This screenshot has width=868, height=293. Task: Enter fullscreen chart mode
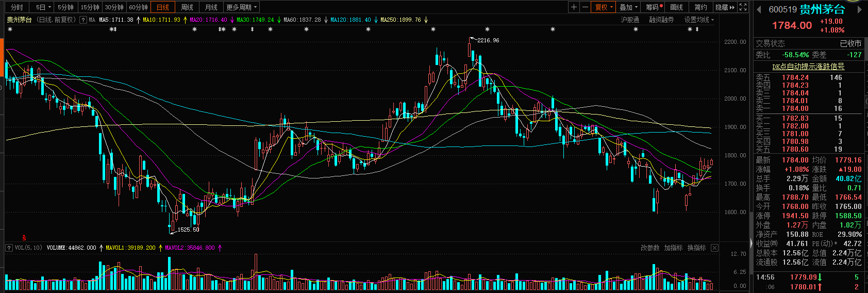[743, 7]
